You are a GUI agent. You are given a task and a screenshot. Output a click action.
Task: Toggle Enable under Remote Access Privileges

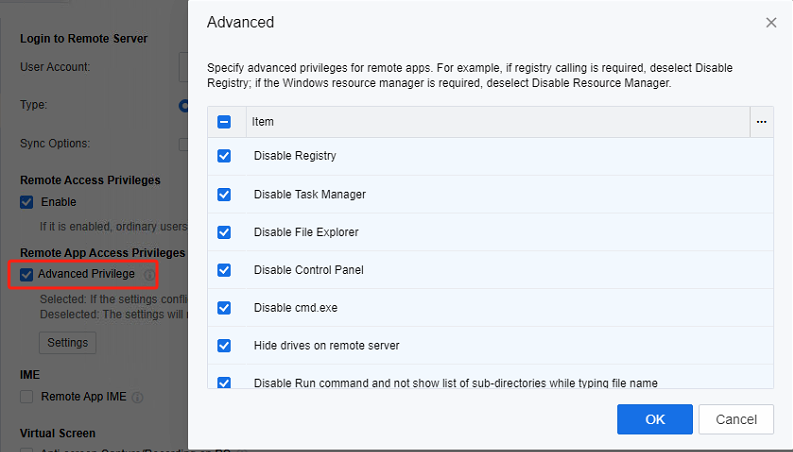tap(26, 202)
